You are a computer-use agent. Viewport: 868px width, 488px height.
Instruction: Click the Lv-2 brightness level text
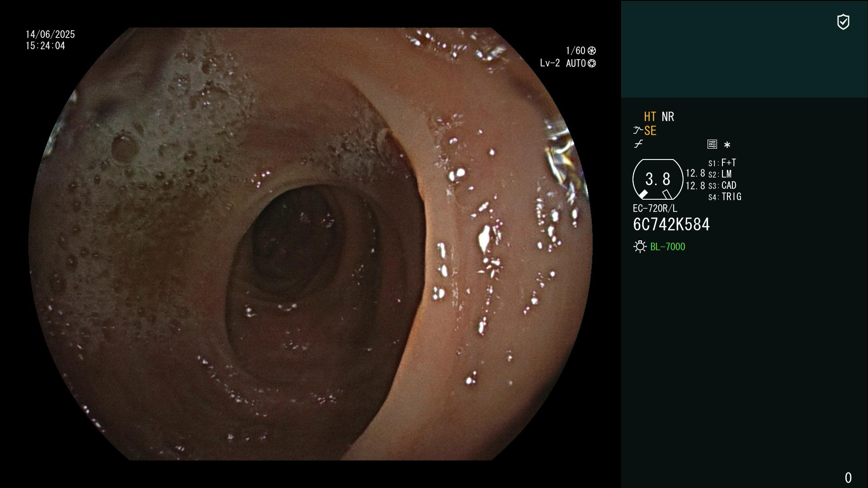click(550, 63)
